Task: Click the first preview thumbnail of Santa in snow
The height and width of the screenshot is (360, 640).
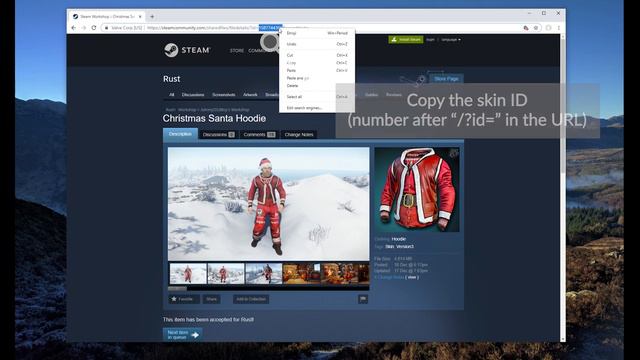Action: pos(188,273)
